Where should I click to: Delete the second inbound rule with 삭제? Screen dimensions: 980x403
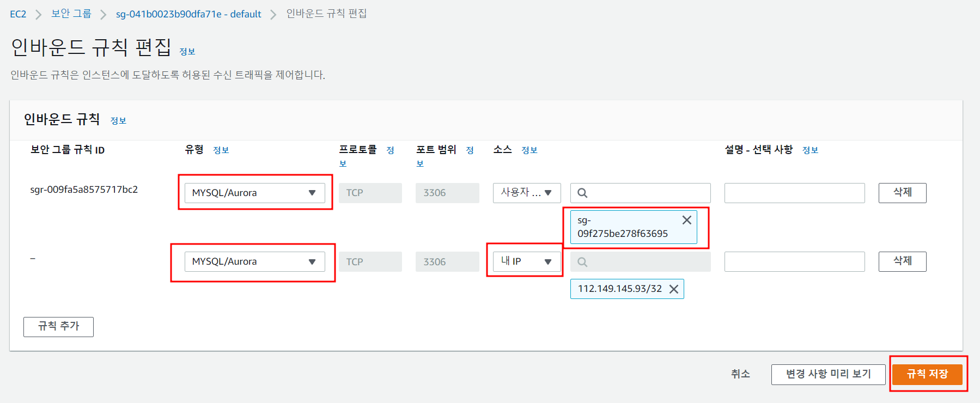pos(902,261)
